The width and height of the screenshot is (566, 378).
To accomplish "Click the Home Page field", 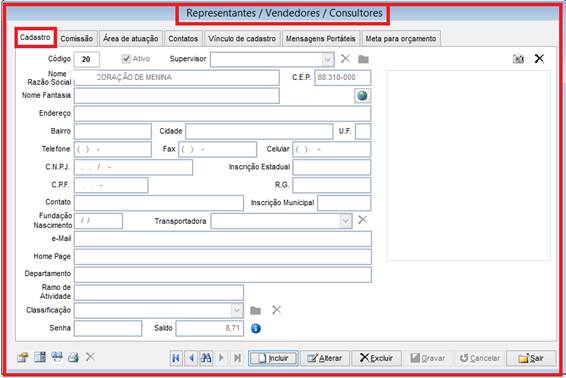I will point(223,257).
